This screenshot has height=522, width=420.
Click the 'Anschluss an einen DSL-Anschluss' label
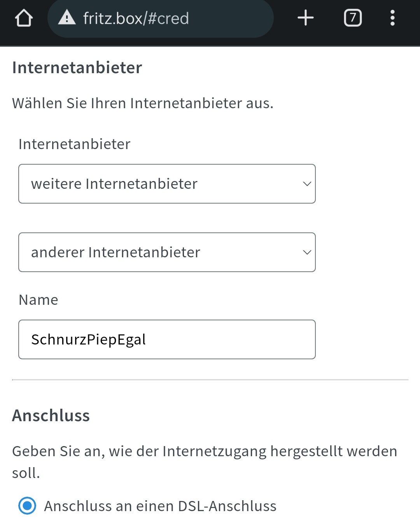click(160, 506)
